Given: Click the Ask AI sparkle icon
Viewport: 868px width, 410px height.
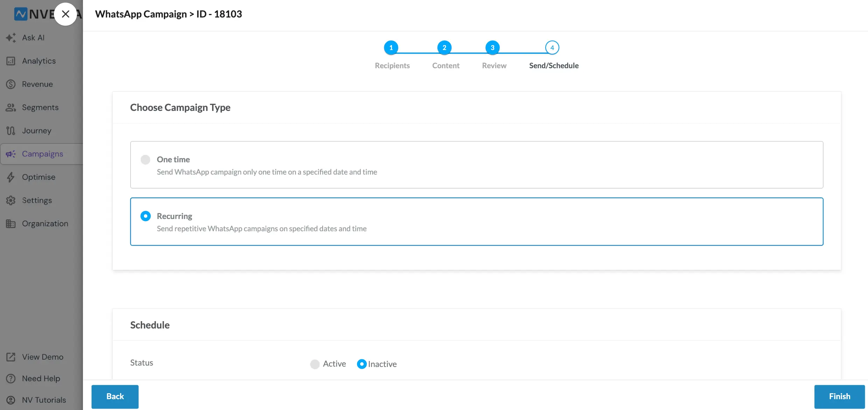Looking at the screenshot, I should (11, 37).
